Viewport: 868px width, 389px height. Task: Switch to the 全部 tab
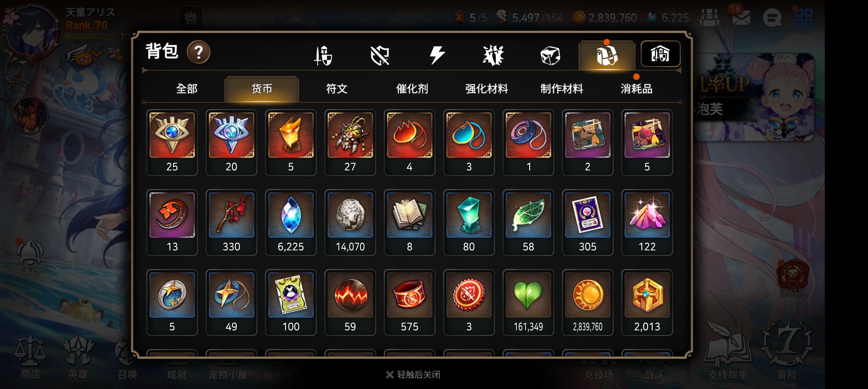pos(187,89)
